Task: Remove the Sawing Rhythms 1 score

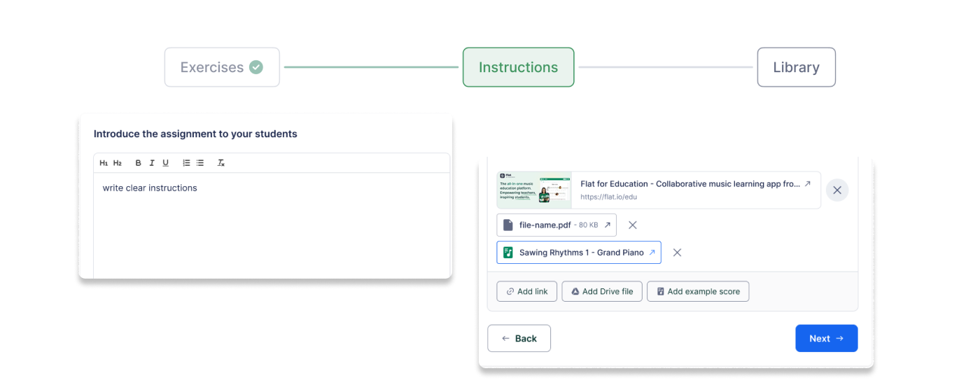Action: point(677,253)
